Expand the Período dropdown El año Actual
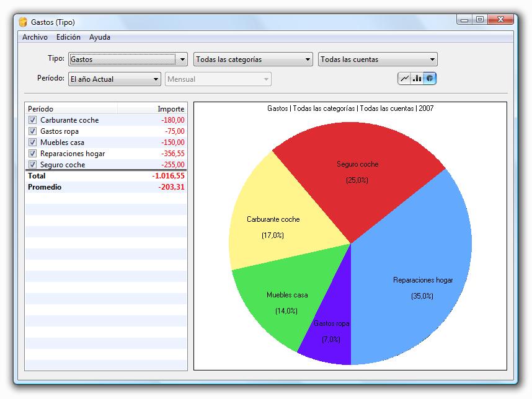Viewport: 532px width, 399px height. tap(115, 79)
